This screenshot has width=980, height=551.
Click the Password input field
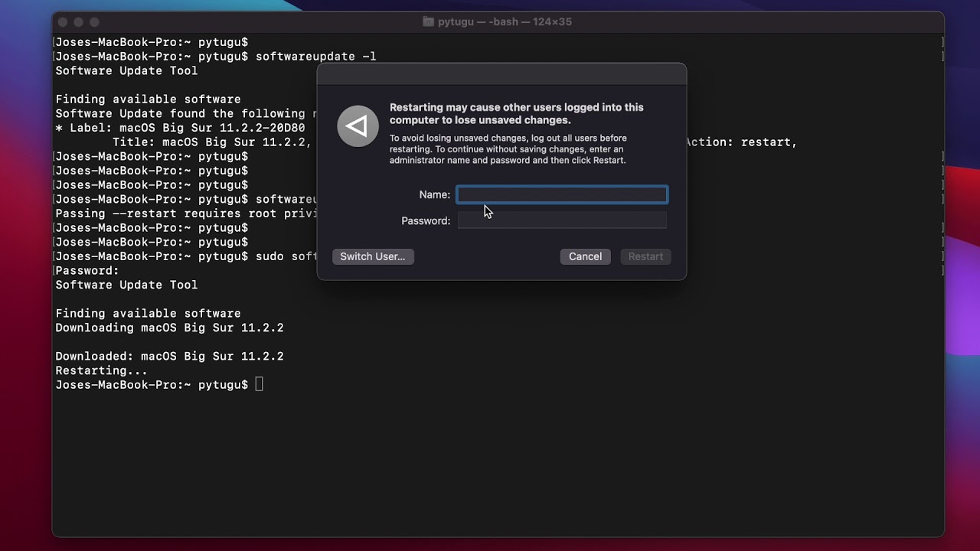[x=562, y=220]
